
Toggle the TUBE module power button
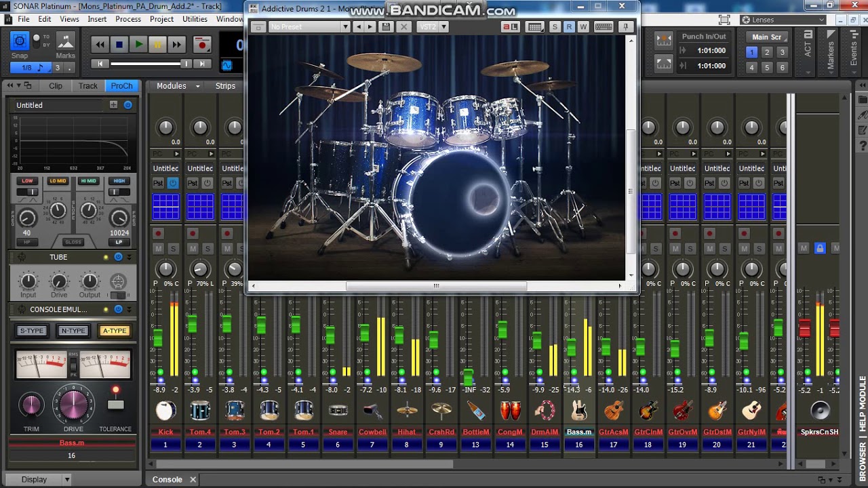click(118, 258)
